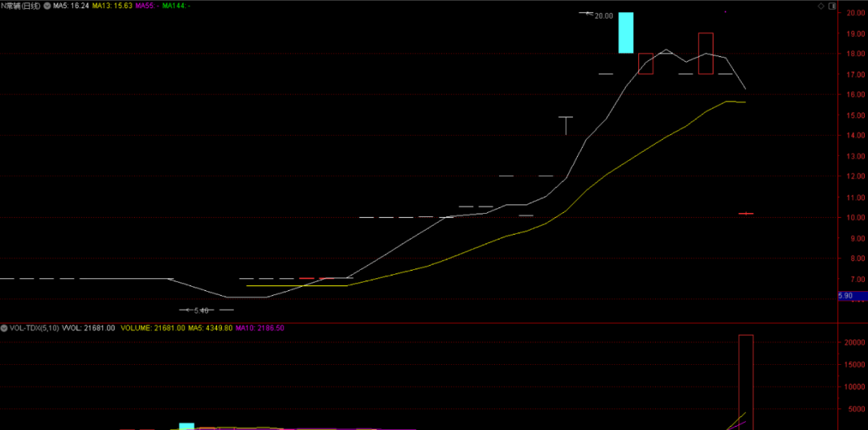
Task: Click the cyan volume bar at bottom left
Action: coord(186,425)
